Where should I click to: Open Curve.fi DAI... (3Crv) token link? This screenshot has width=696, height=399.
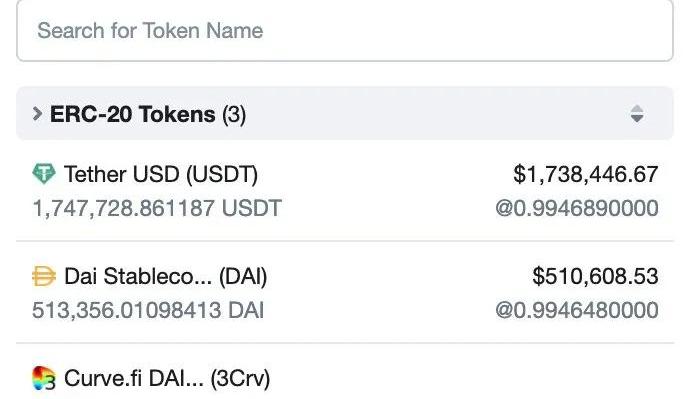click(x=167, y=379)
